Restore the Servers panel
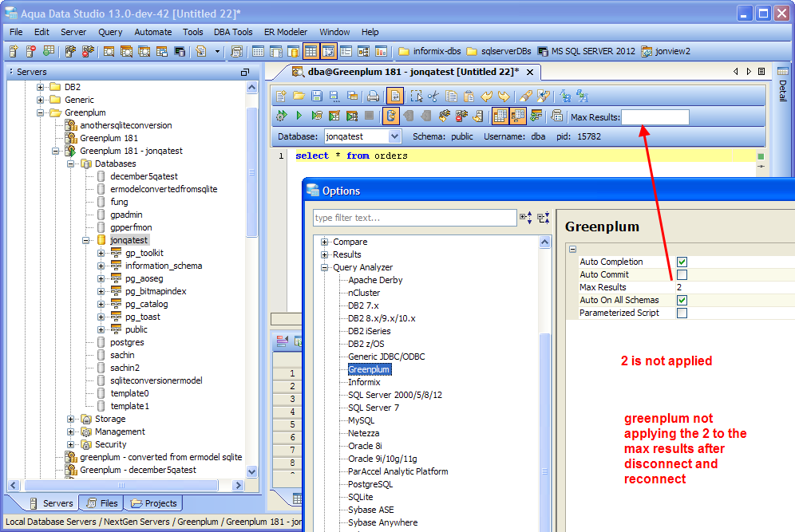Image resolution: width=795 pixels, height=532 pixels. click(x=245, y=73)
